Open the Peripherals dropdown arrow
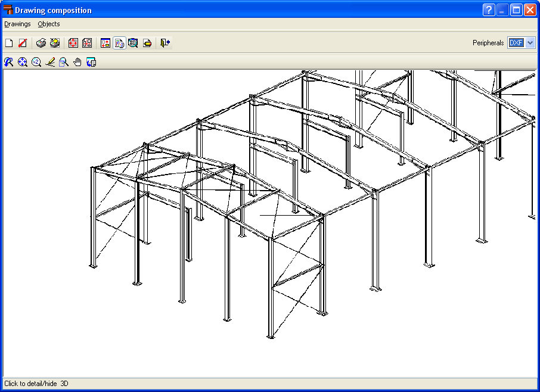This screenshot has width=540, height=392. [x=530, y=43]
